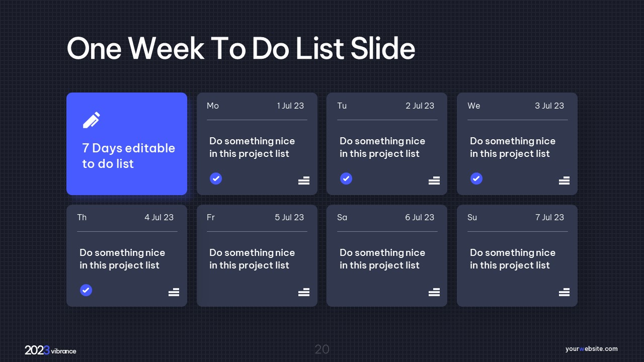The height and width of the screenshot is (362, 644).
Task: Click the stacked bars icon on Thursday card
Action: coord(174,292)
